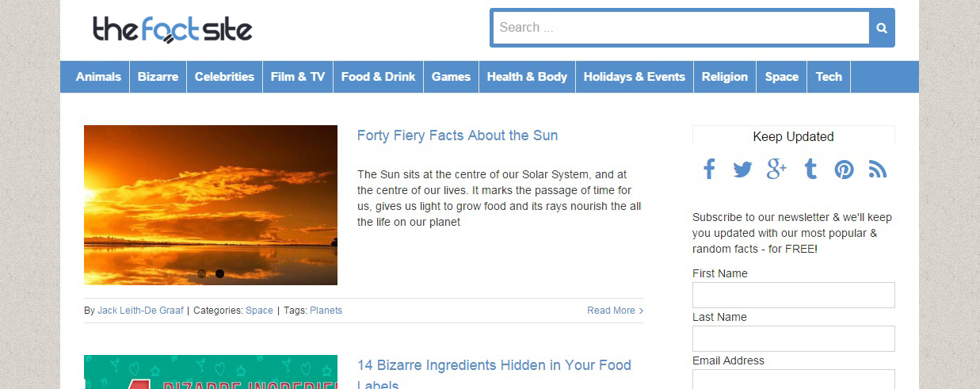The width and height of the screenshot is (980, 389).
Task: Go to the Space category menu
Action: coord(781,77)
